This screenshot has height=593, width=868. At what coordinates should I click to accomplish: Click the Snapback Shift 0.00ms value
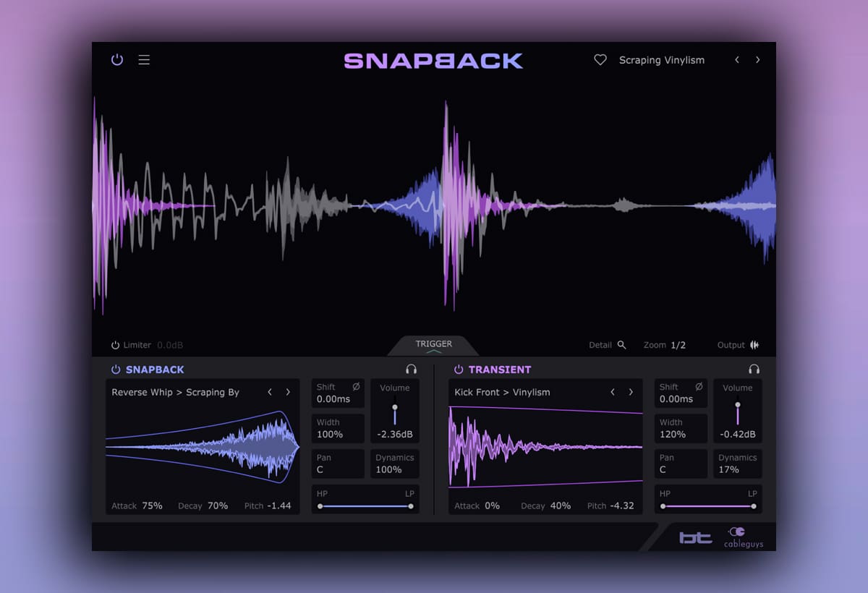(x=333, y=399)
